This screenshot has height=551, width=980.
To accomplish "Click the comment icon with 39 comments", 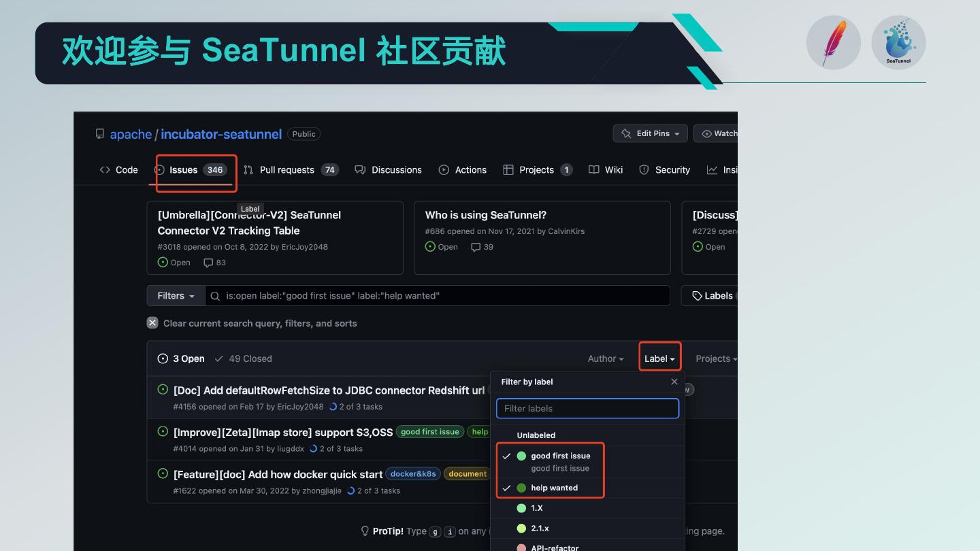I will click(476, 247).
